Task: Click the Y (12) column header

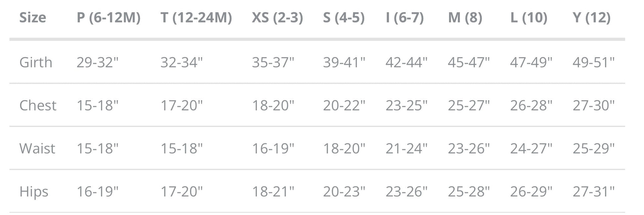Action: (x=591, y=18)
